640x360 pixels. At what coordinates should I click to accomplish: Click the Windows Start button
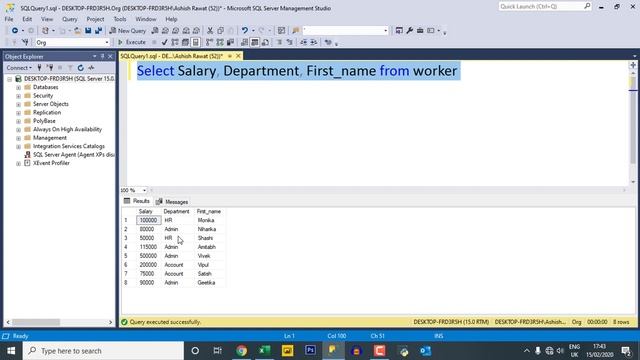pyautogui.click(x=11, y=351)
